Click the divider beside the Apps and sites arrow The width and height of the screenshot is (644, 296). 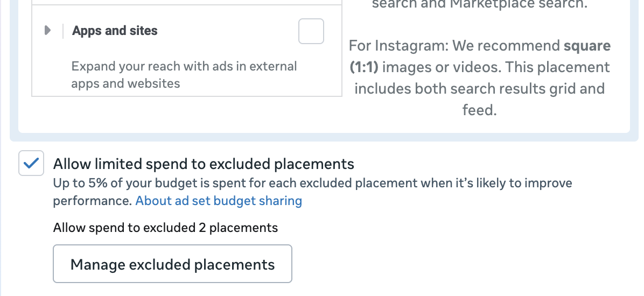click(63, 31)
